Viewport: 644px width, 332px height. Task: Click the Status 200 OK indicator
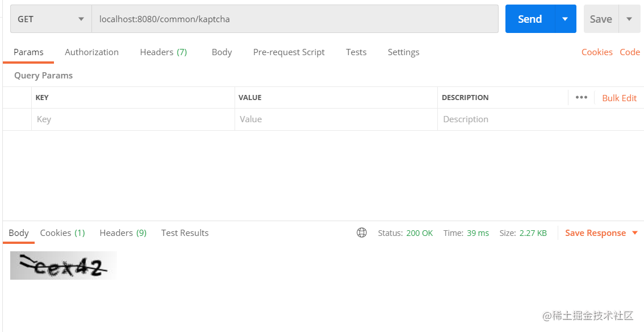coord(405,233)
